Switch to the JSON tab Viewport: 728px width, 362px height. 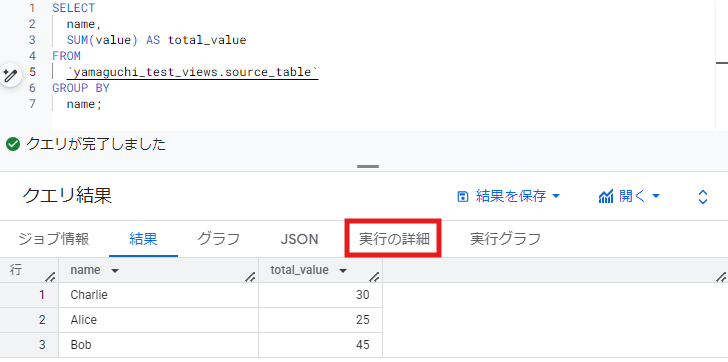click(299, 239)
